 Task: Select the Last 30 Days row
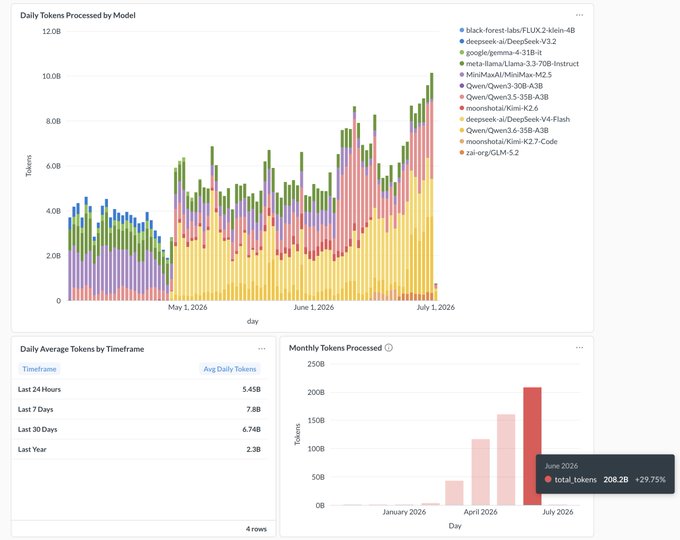tap(139, 429)
